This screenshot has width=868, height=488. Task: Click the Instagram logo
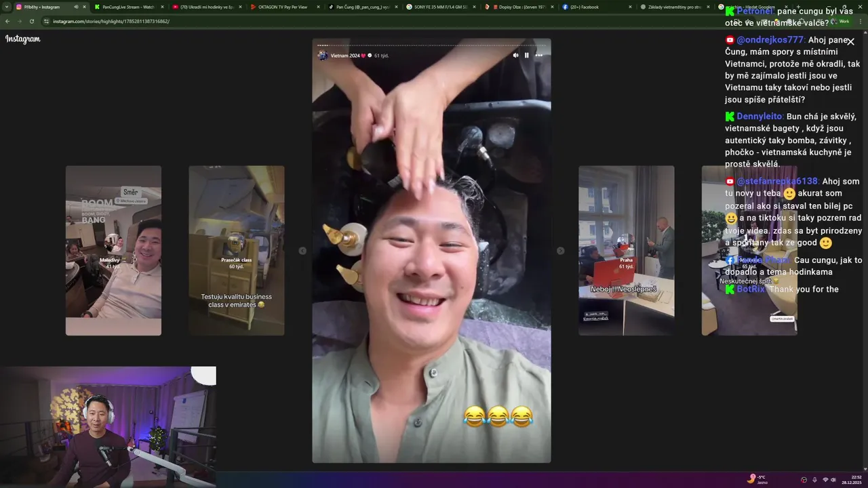point(23,39)
